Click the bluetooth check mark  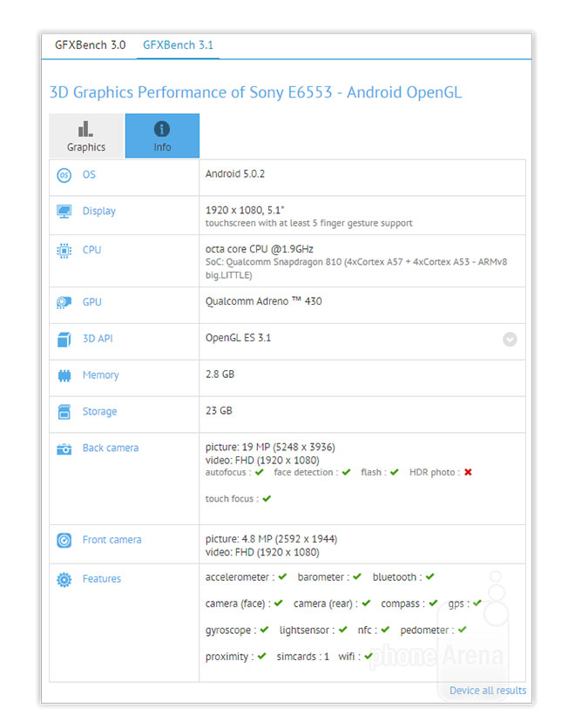[x=430, y=576]
